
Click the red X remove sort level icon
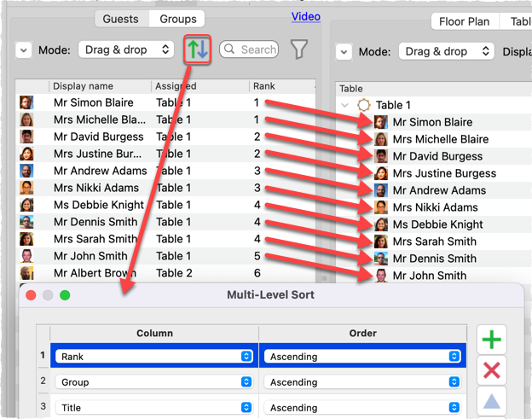pyautogui.click(x=490, y=370)
